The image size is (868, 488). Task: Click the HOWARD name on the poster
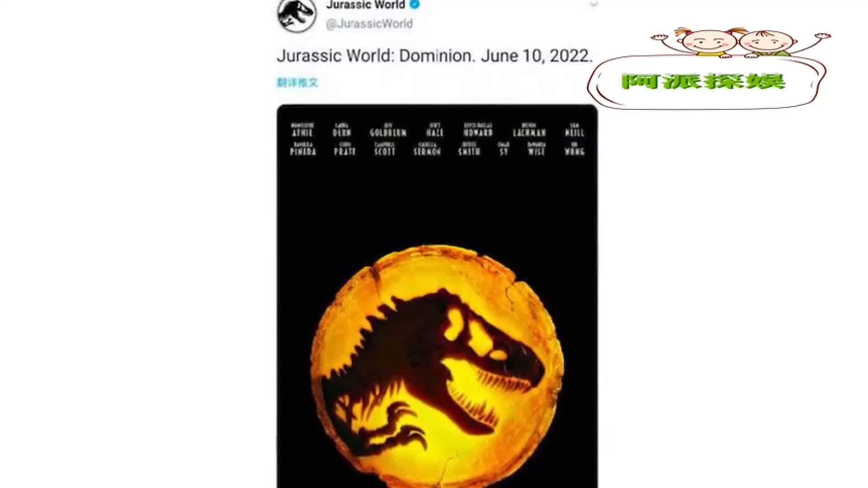478,132
